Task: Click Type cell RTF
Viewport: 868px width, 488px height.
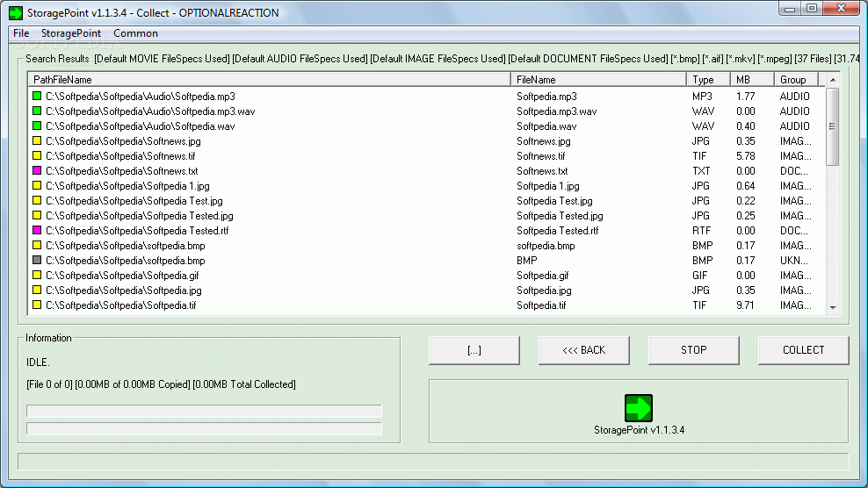Action: point(701,231)
